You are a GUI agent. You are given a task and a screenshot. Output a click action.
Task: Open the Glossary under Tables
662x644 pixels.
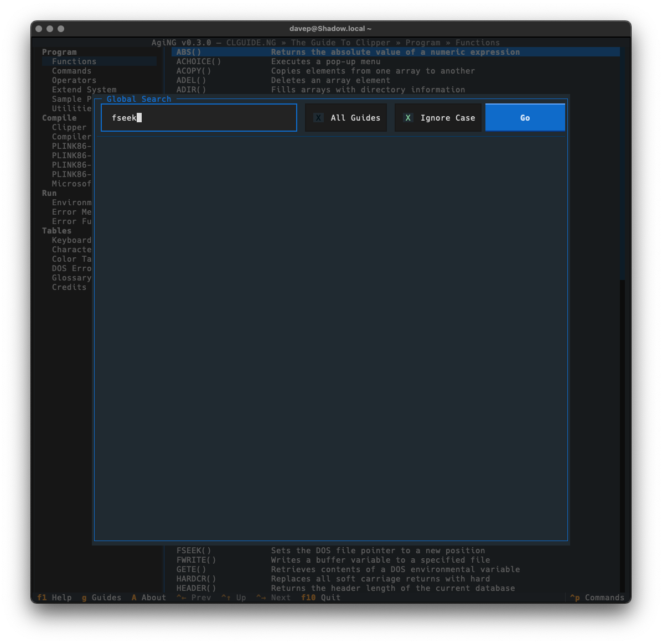(x=71, y=278)
